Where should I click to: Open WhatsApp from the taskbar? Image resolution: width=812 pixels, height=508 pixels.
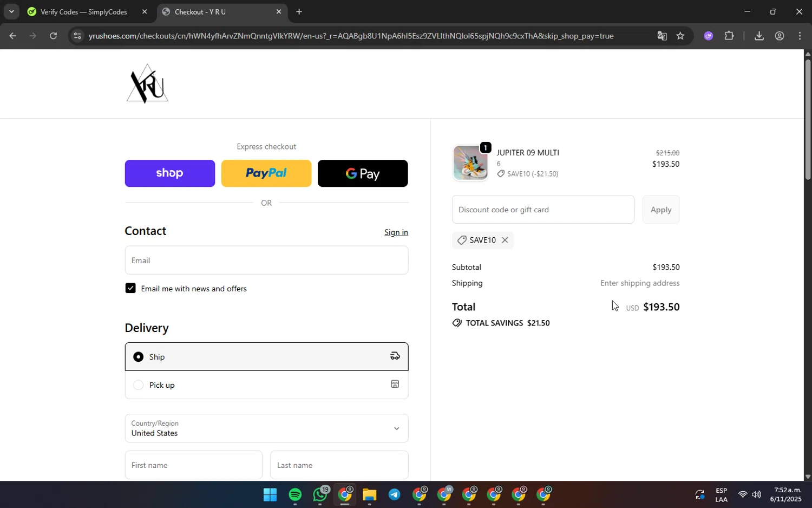320,495
